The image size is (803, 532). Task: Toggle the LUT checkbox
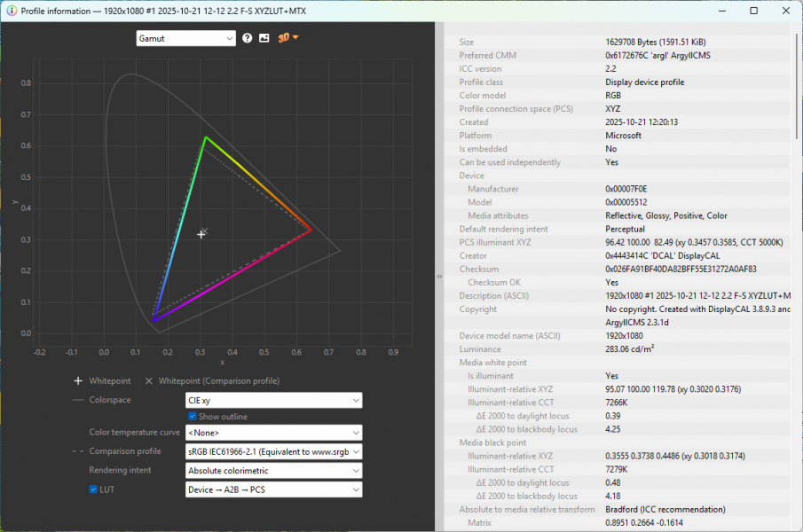[x=93, y=489]
